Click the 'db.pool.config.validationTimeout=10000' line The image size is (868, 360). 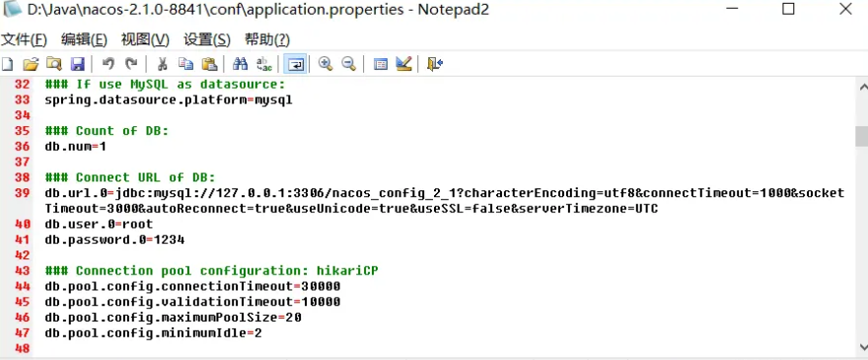coord(192,302)
